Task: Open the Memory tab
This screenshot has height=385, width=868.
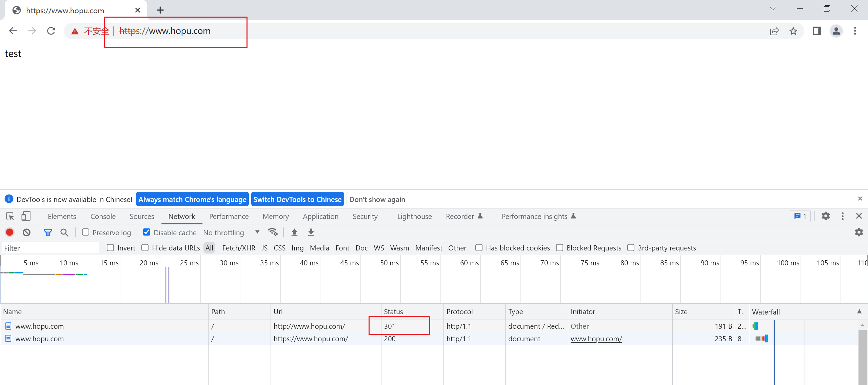Action: 276,216
